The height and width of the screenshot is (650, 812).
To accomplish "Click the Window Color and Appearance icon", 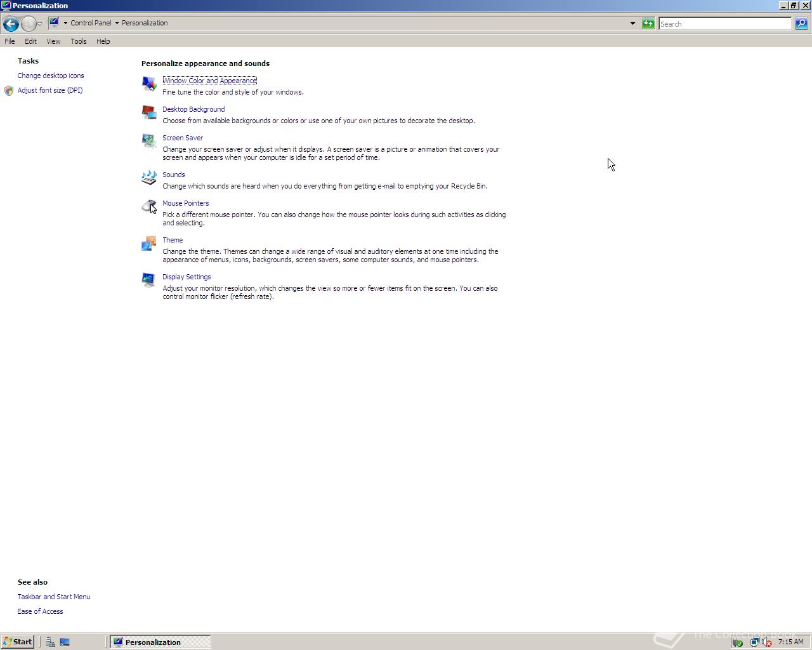I will pos(149,84).
